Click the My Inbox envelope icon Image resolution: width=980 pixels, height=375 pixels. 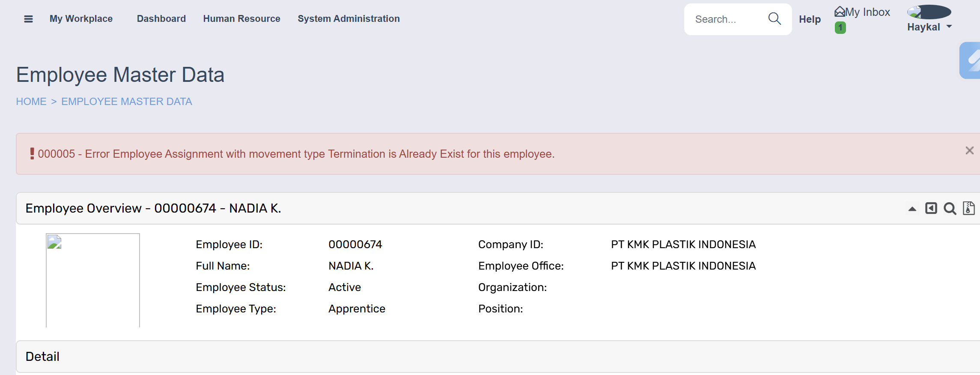[840, 12]
